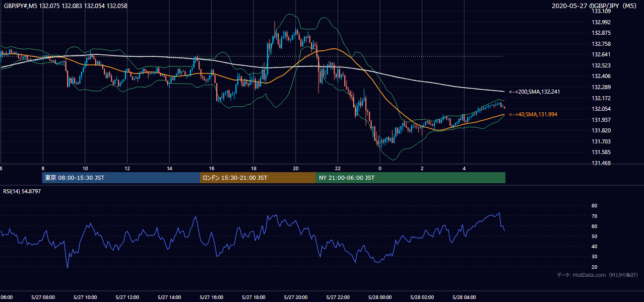The width and height of the screenshot is (644, 302).
Task: Click the 5/27 22:00 time axis label
Action: 338,297
